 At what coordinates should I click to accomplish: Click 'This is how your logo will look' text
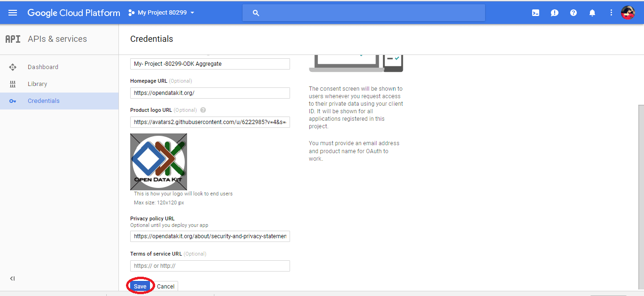point(183,194)
